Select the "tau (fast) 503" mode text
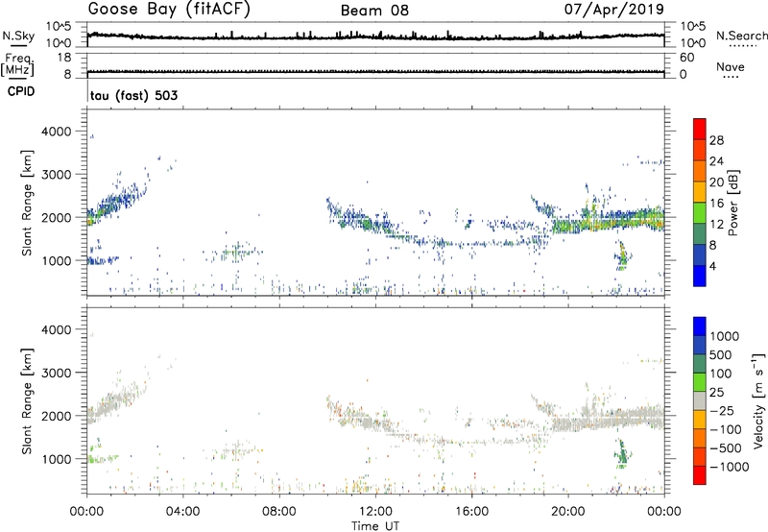The height and width of the screenshot is (532, 768). [x=133, y=95]
